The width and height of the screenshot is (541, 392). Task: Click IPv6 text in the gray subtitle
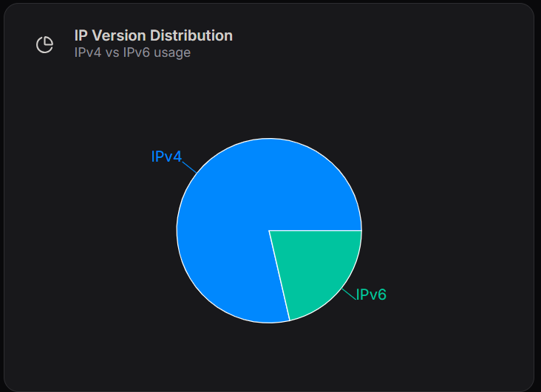(137, 52)
